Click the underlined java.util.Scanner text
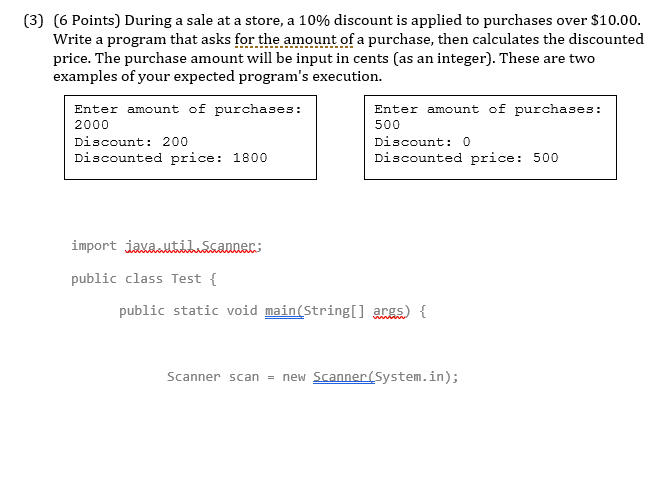Screen dimensions: 659x487 [x=190, y=245]
